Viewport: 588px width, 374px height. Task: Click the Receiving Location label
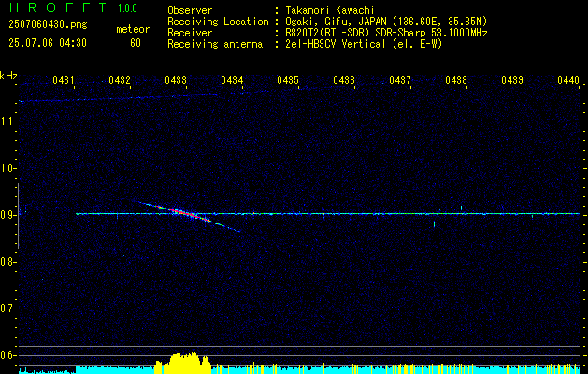pos(218,22)
